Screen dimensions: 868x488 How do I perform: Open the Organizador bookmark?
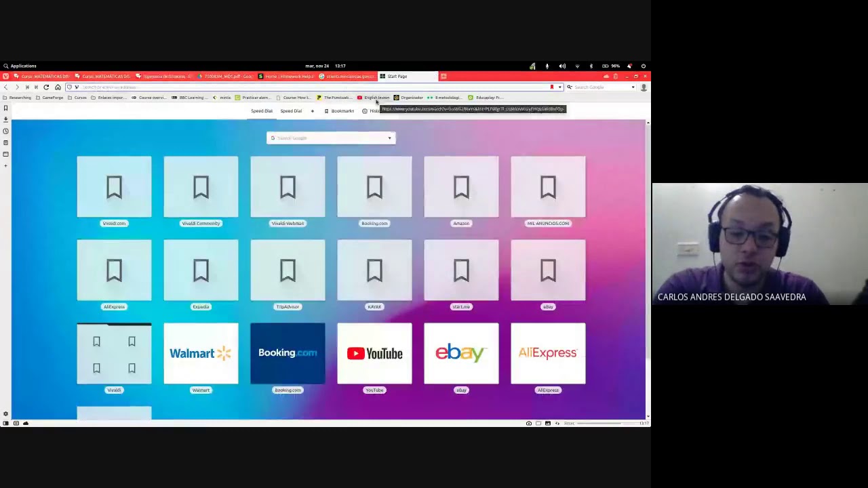coord(409,98)
